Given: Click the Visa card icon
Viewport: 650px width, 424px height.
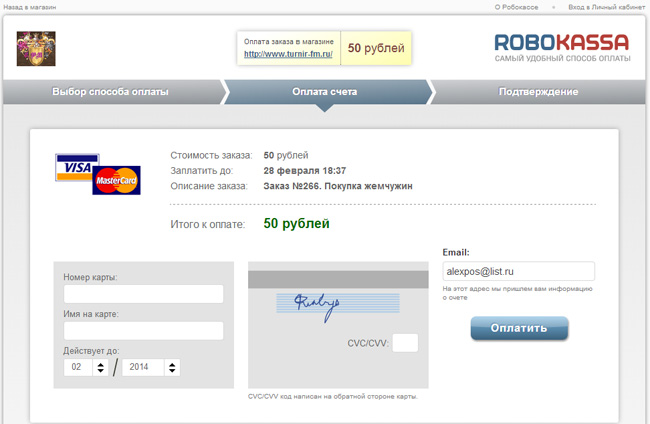Looking at the screenshot, I should tap(77, 167).
